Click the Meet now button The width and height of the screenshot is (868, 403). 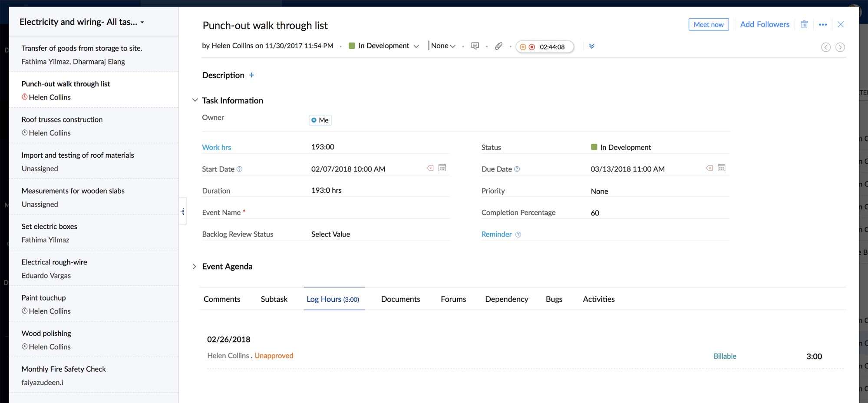pyautogui.click(x=708, y=24)
